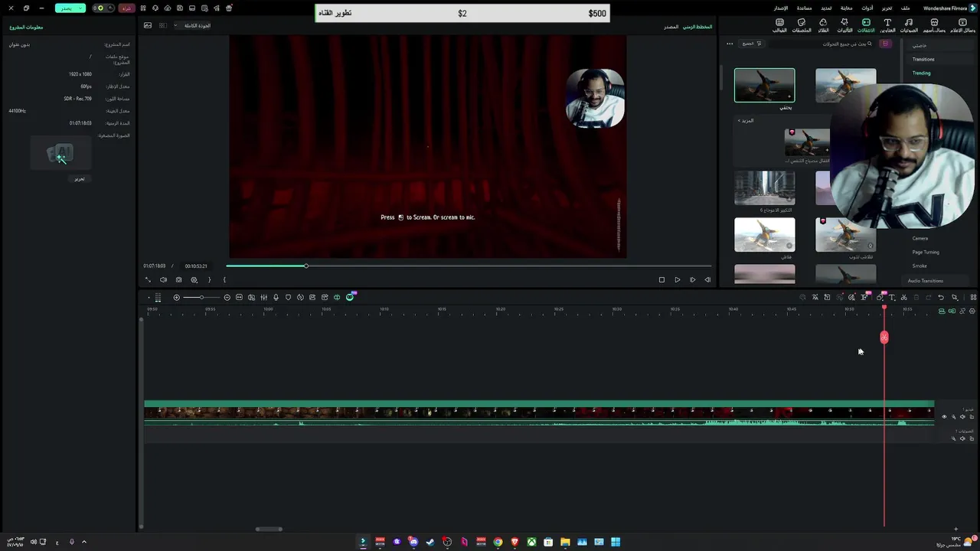The width and height of the screenshot is (980, 551).
Task: Select the Page Turning category
Action: pos(926,252)
